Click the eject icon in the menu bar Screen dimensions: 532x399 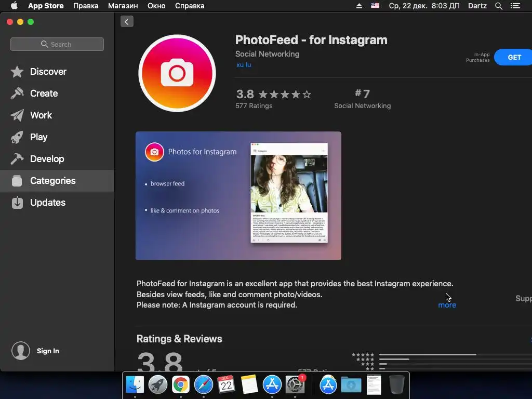(x=359, y=6)
